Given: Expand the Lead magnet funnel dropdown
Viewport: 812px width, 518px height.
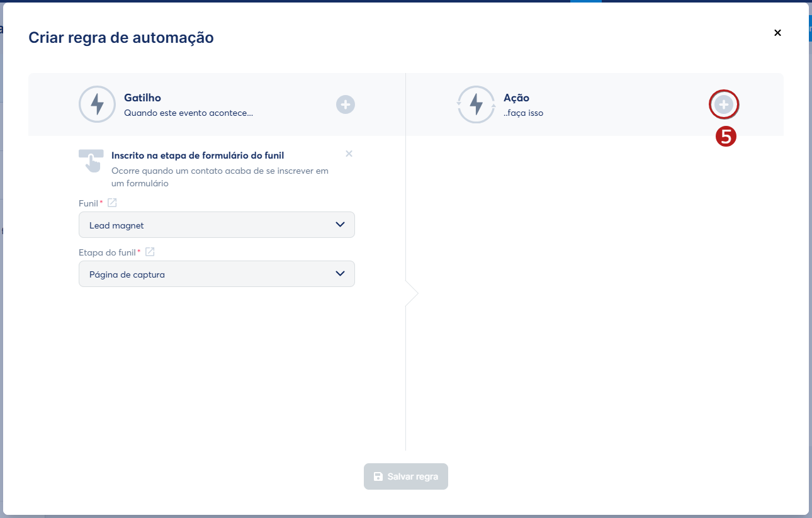Looking at the screenshot, I should tap(217, 225).
